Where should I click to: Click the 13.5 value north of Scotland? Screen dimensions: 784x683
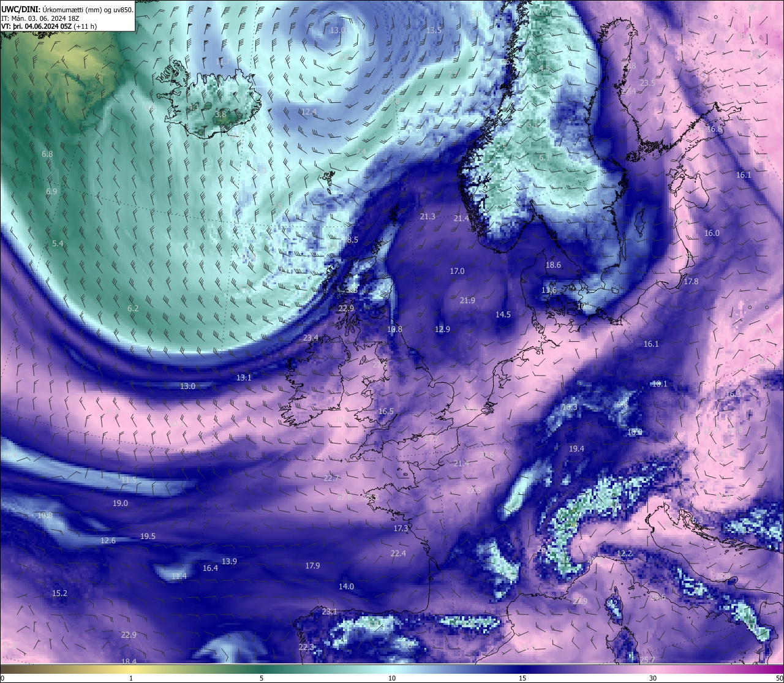coord(434,31)
